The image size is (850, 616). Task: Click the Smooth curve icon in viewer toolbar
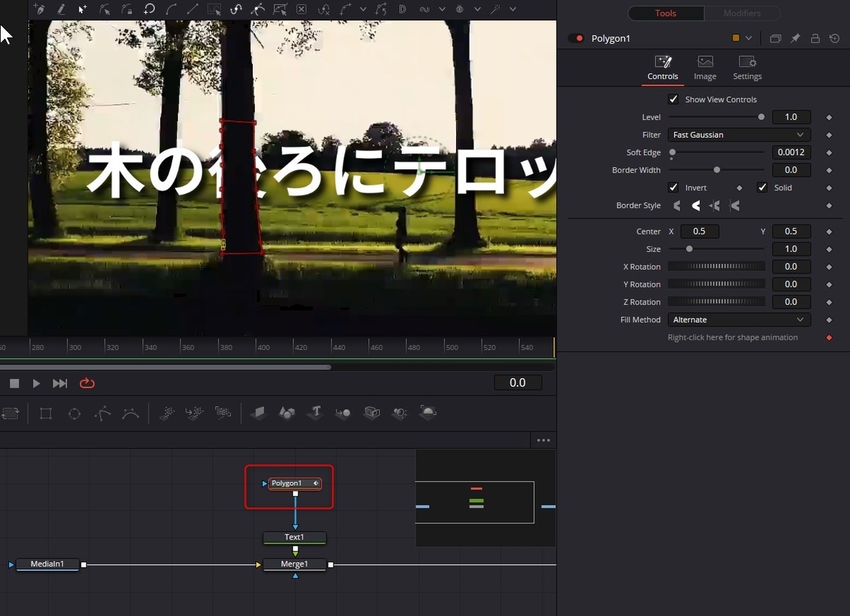(x=171, y=9)
